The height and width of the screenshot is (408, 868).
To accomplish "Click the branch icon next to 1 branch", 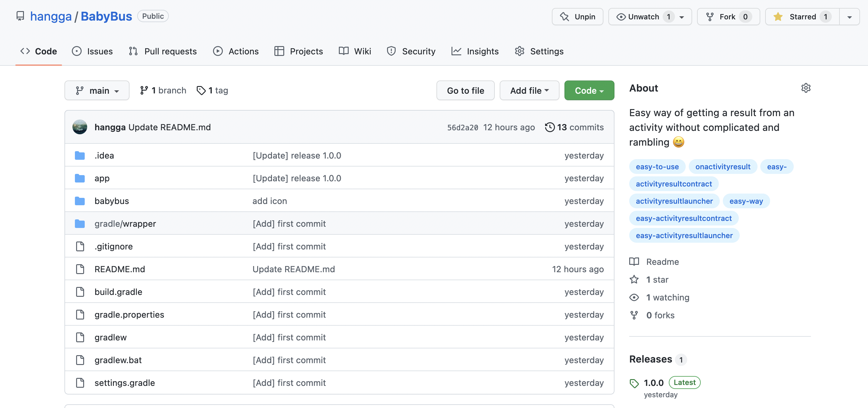I will pyautogui.click(x=144, y=90).
